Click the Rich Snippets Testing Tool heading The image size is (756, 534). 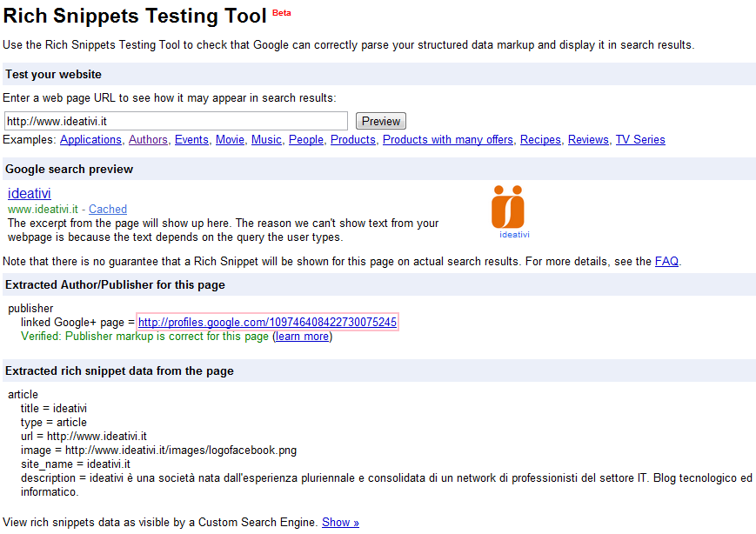(135, 16)
